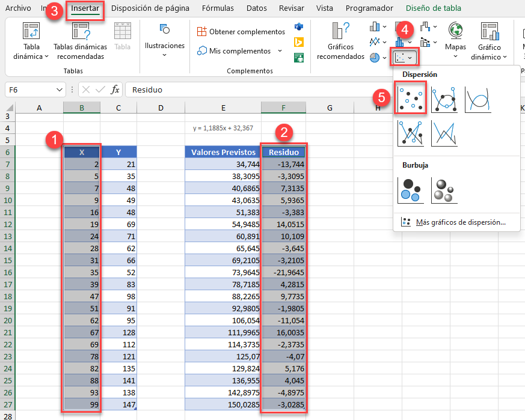The image size is (525, 420).
Task: Click the combo chart icon
Action: click(425, 42)
